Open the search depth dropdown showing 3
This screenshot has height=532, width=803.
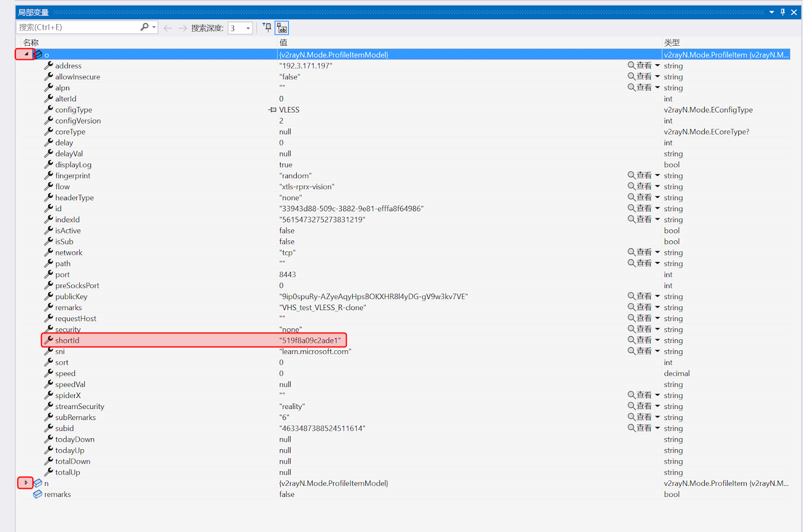coord(247,28)
